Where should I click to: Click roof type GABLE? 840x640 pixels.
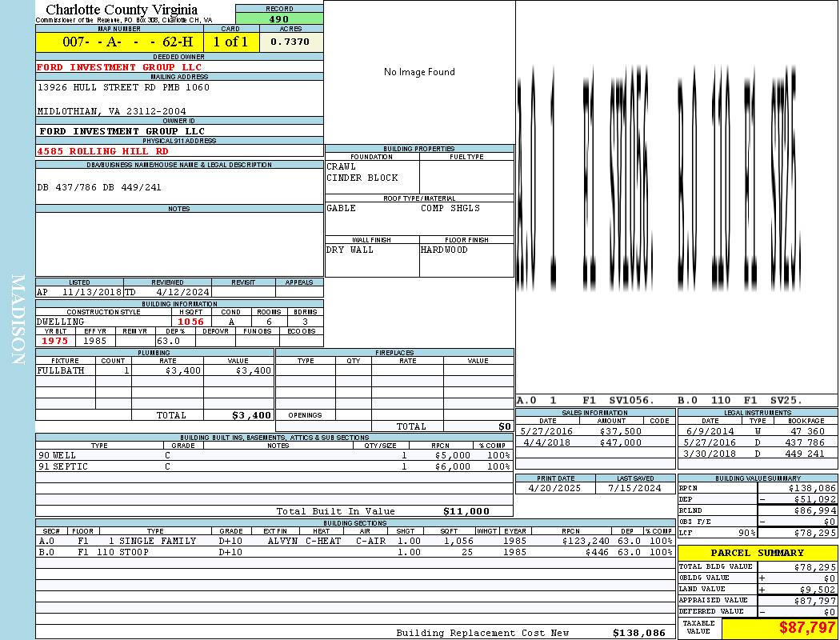click(341, 208)
